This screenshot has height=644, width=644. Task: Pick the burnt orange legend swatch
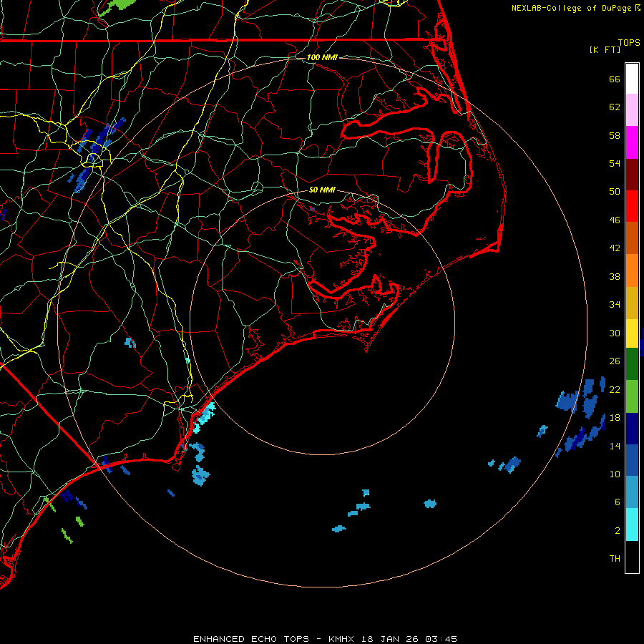coord(632,238)
